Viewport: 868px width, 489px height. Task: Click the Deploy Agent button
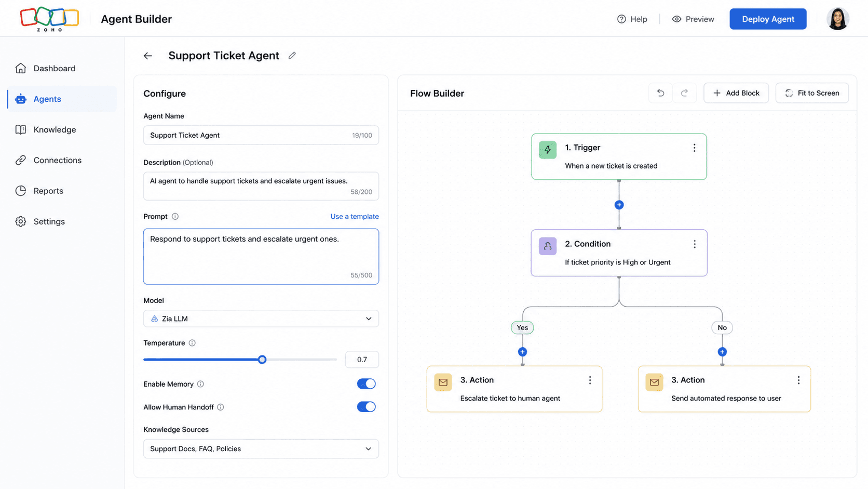[x=768, y=19]
